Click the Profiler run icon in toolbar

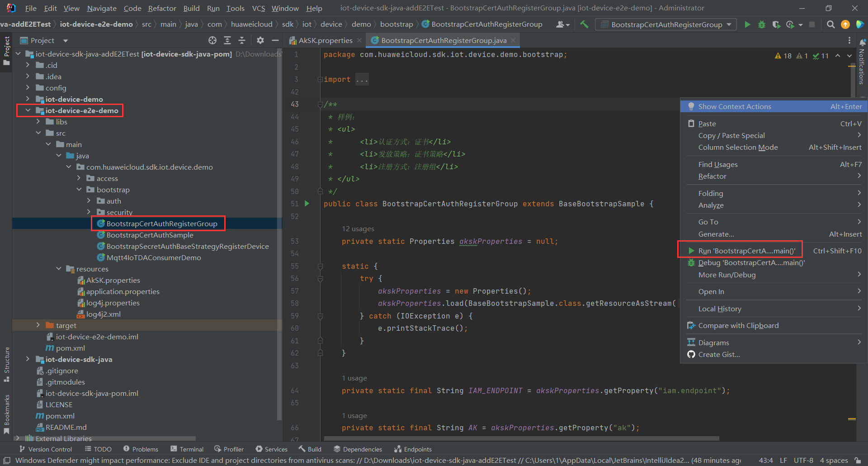(x=790, y=24)
